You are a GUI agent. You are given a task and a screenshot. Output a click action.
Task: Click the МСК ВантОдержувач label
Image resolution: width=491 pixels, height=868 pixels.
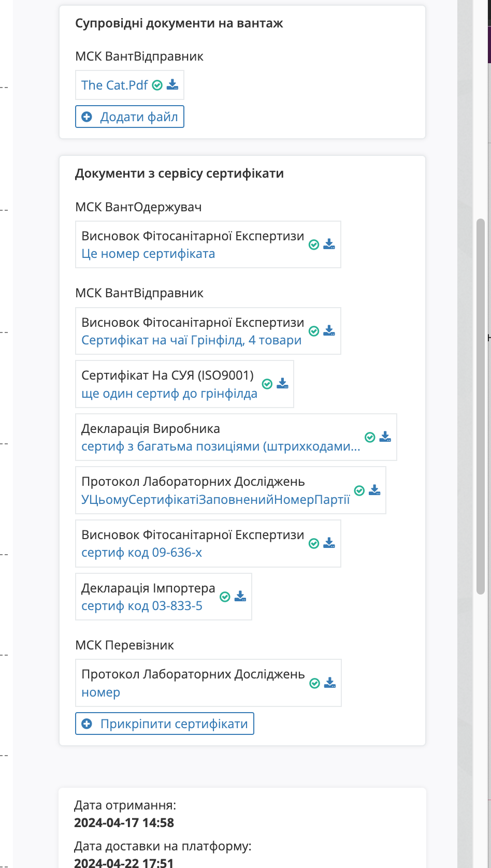pos(138,207)
